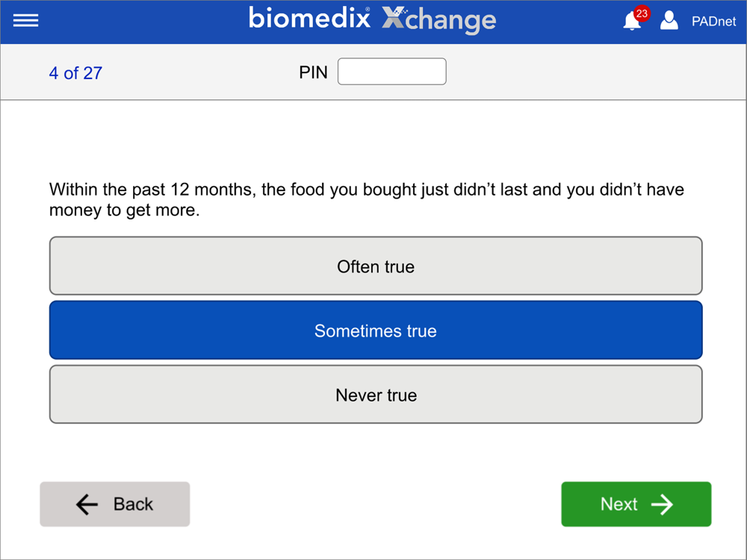Click the stylized X logo glyph
This screenshot has height=560, width=747.
click(x=394, y=19)
